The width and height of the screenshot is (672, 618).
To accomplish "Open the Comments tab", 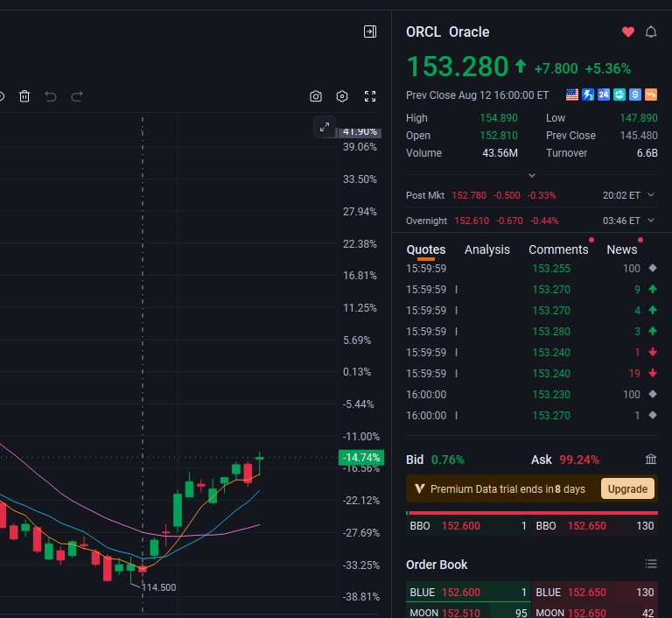I will pos(558,249).
